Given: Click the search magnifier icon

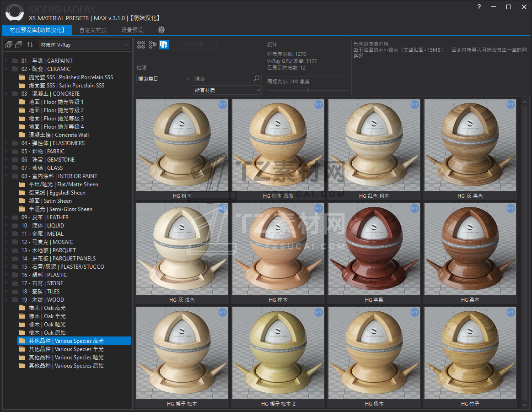Looking at the screenshot, I should 257,78.
